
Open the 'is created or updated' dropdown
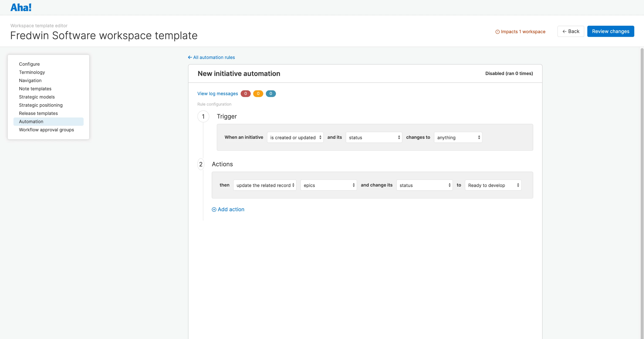295,137
